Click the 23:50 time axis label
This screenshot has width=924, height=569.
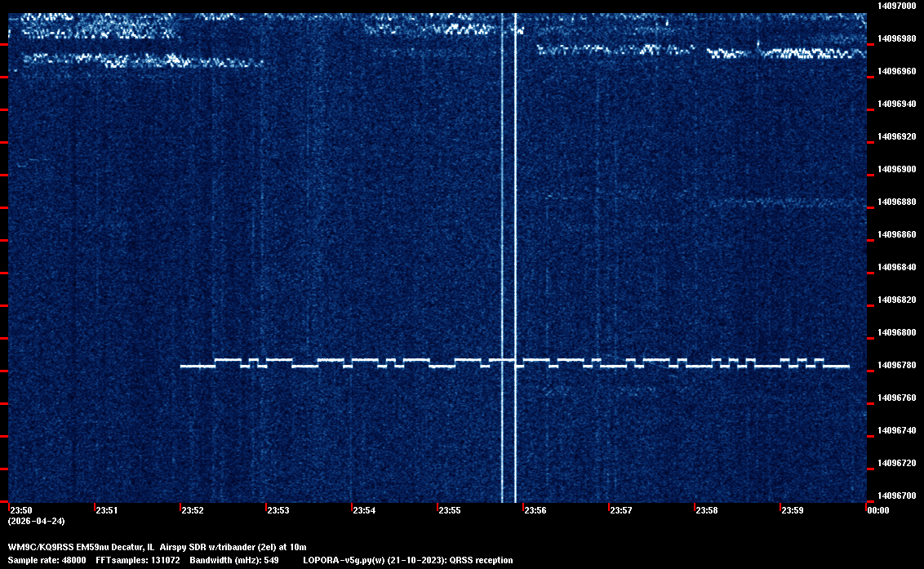click(21, 511)
